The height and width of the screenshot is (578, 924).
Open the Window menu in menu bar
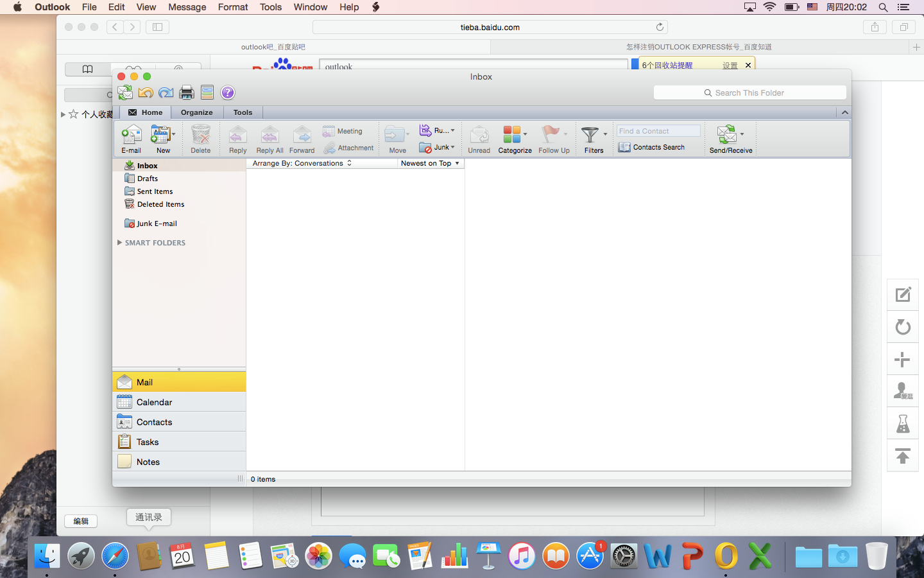coord(311,7)
